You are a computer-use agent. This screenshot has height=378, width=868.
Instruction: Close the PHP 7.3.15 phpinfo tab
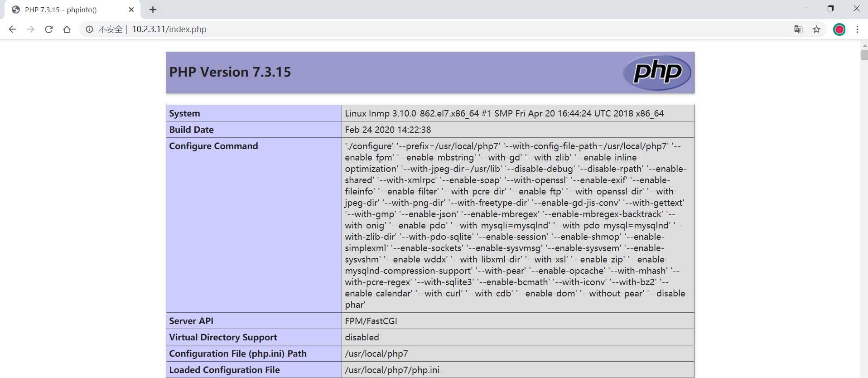[131, 10]
